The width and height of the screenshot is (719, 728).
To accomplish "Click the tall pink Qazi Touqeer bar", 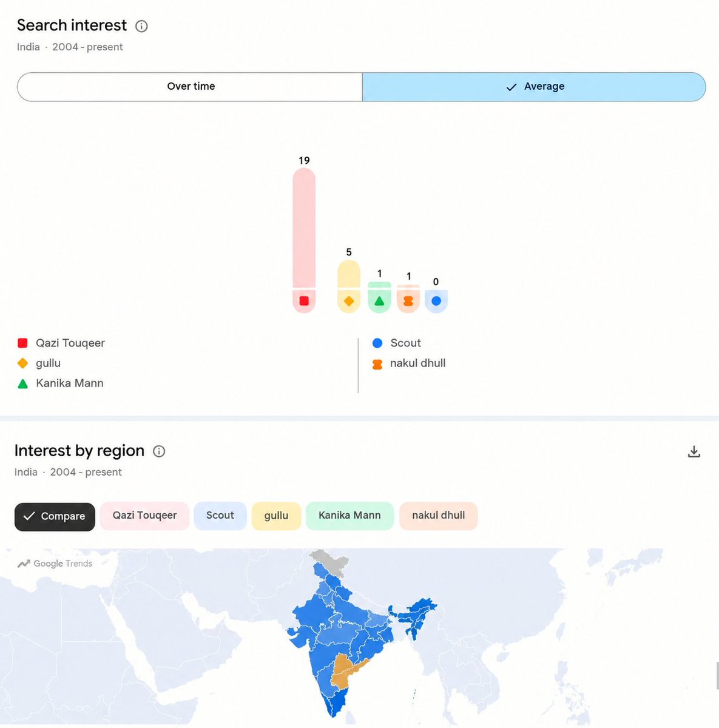I will (304, 227).
